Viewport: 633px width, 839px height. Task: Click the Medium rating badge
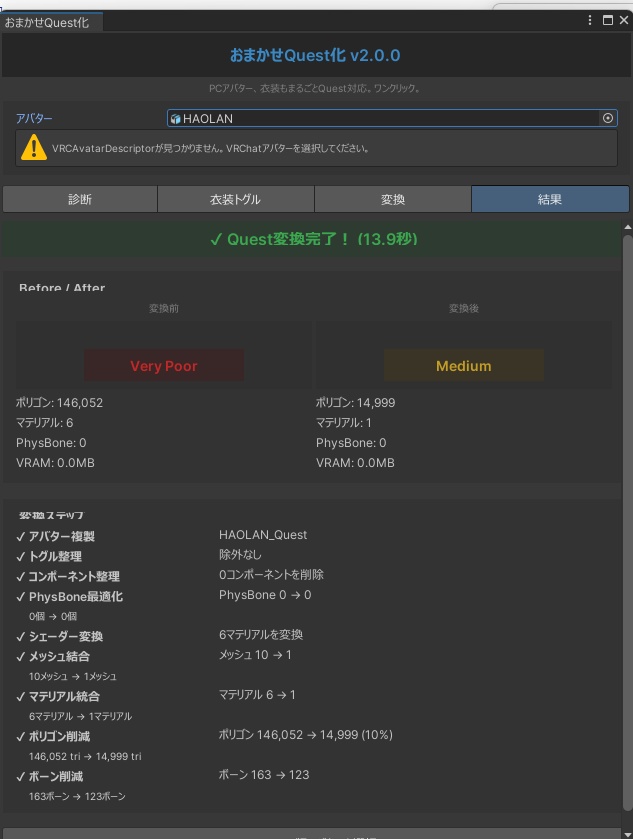[464, 366]
